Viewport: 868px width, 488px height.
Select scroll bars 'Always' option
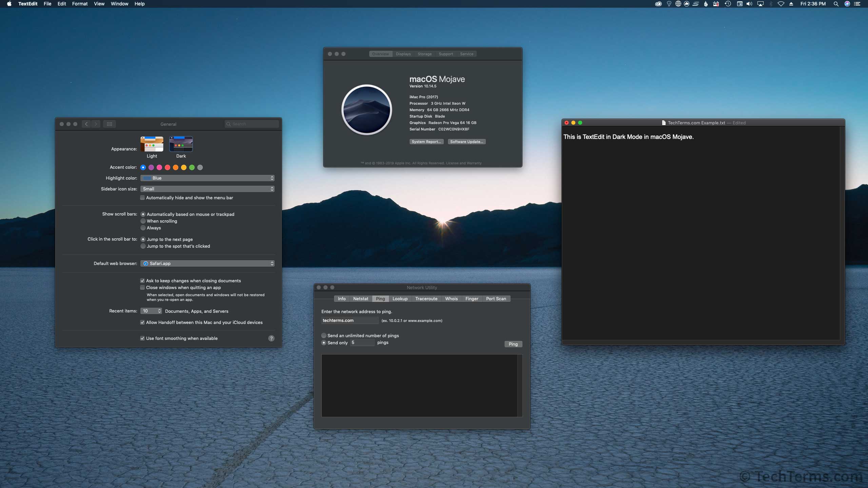[143, 228]
